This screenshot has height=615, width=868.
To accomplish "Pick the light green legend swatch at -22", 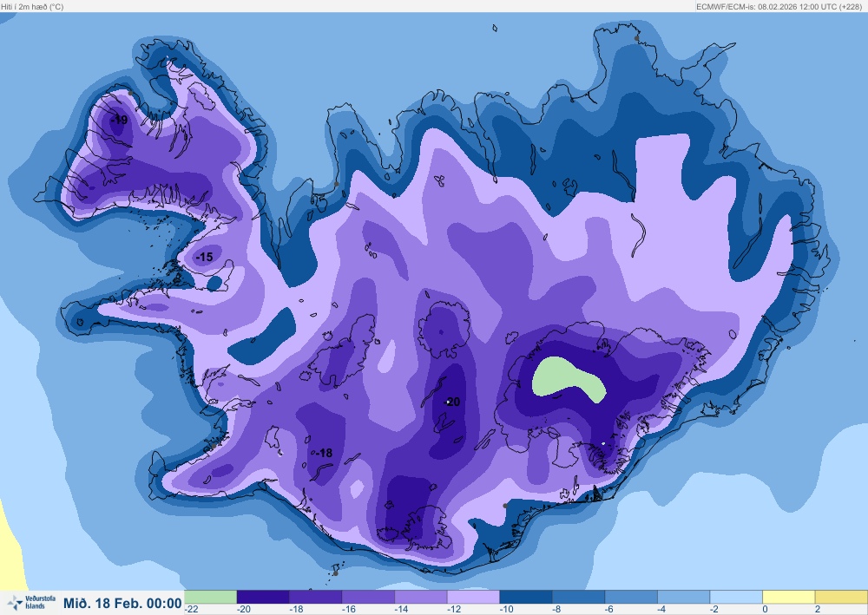I will tap(210, 597).
